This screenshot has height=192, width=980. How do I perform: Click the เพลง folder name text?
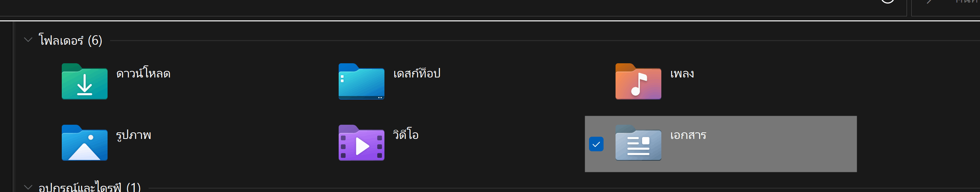coord(682,73)
